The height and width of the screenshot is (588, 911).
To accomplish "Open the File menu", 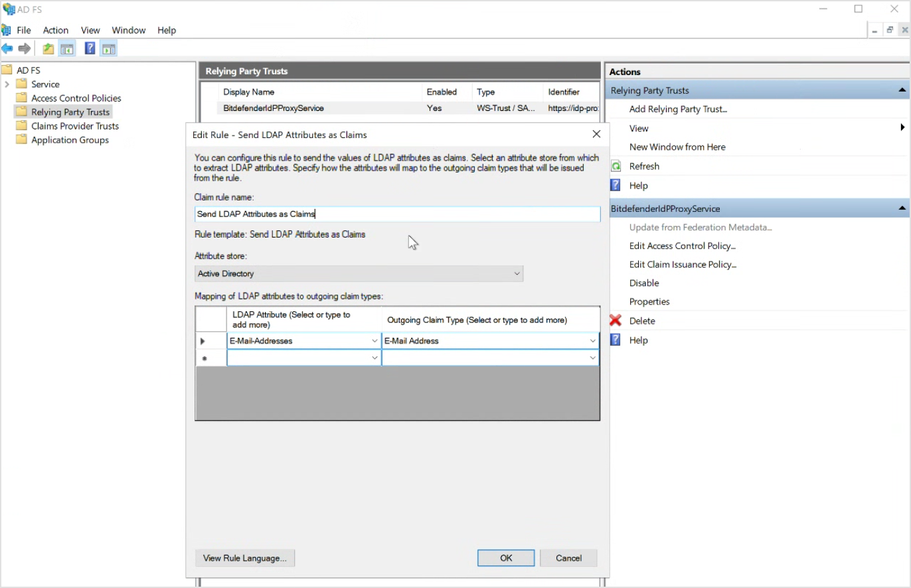I will click(24, 30).
